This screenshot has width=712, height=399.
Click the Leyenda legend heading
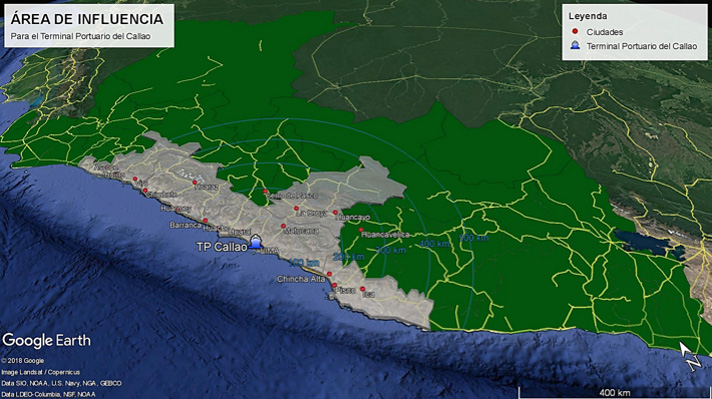point(588,16)
